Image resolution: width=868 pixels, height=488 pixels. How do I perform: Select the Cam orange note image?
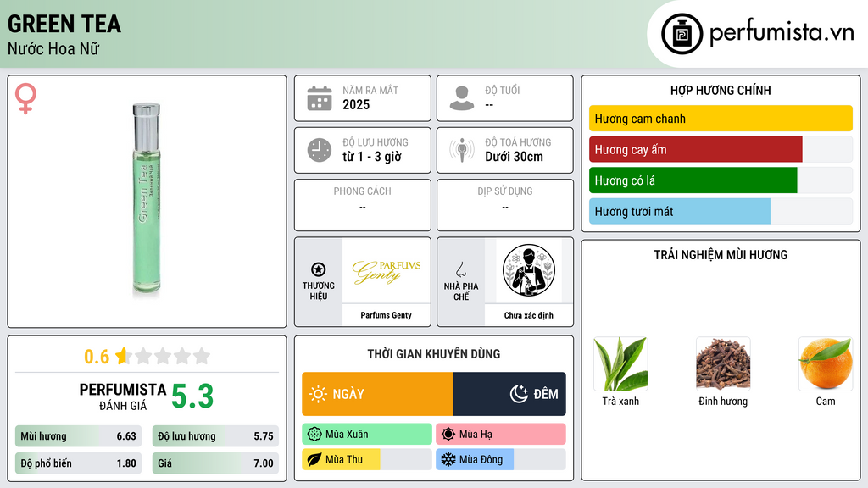[826, 363]
